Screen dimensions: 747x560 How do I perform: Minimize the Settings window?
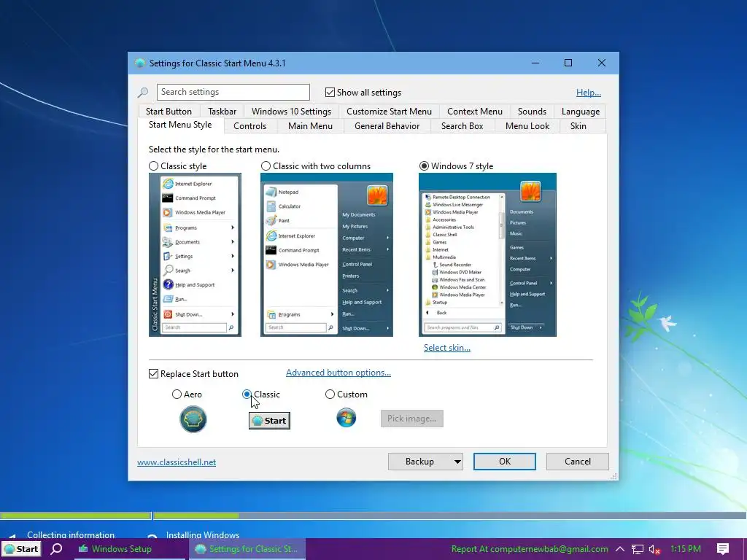click(x=535, y=63)
